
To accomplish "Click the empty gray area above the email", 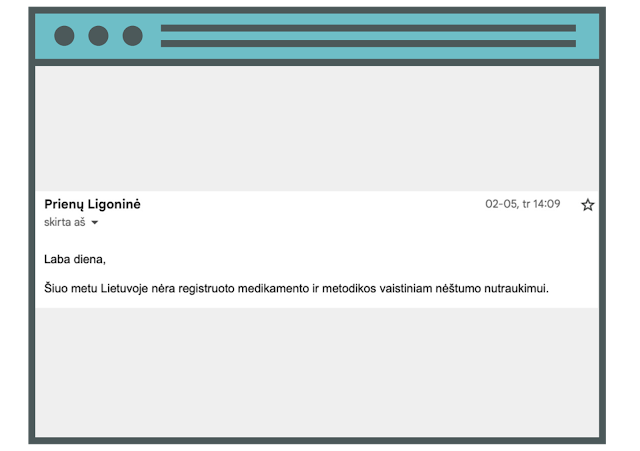I will [x=317, y=129].
